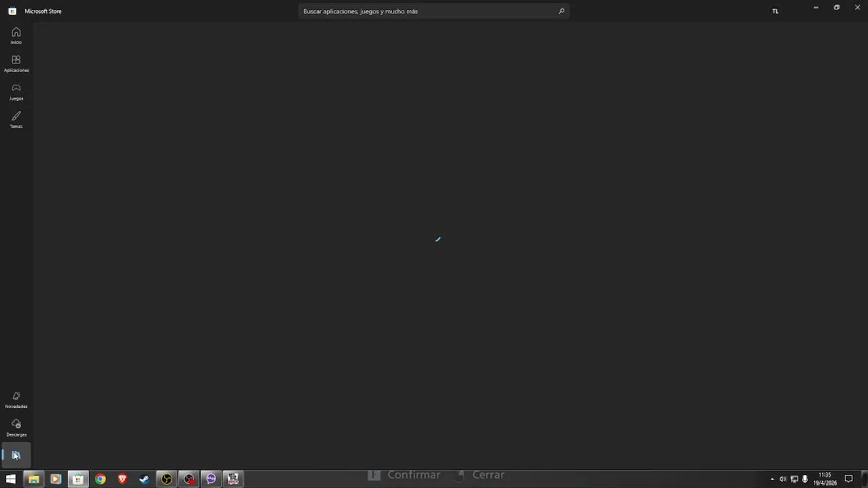Click the Microsoft Store title logo
The width and height of the screenshot is (868, 488).
pos(12,11)
